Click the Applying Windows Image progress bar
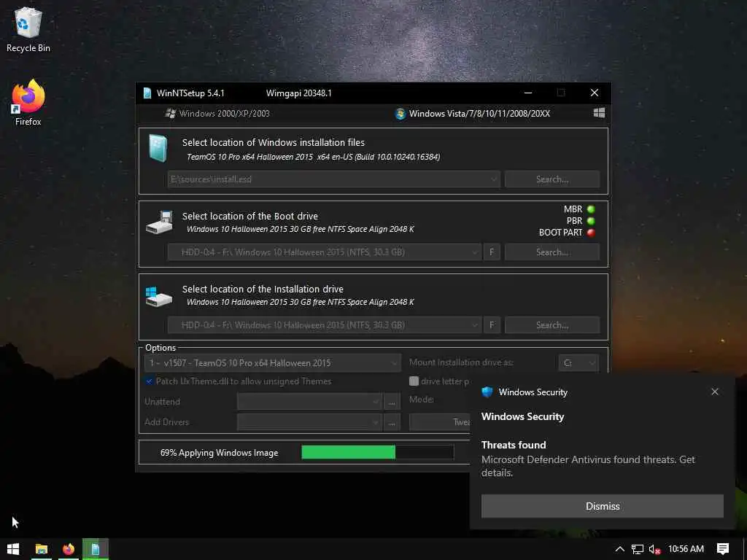Screen dimensions: 747x560 click(x=377, y=452)
